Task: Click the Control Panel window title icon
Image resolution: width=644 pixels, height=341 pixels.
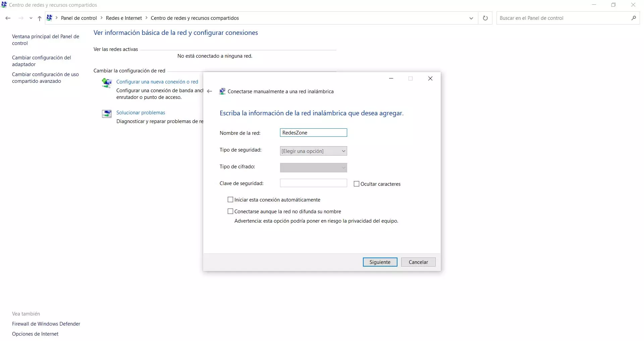Action: pyautogui.click(x=4, y=5)
